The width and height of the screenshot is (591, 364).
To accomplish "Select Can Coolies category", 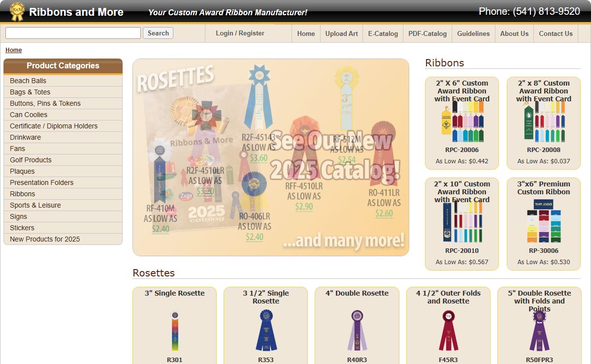I will tap(63, 115).
